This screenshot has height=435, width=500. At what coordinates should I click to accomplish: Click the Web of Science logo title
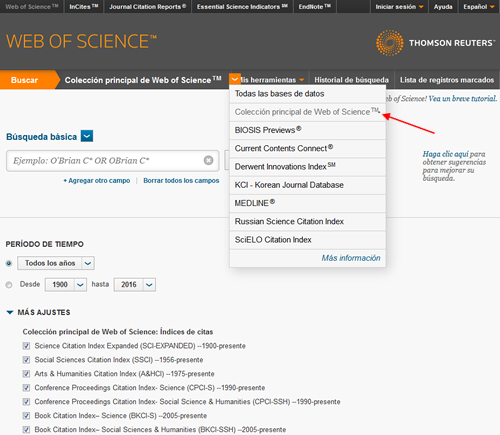point(81,41)
